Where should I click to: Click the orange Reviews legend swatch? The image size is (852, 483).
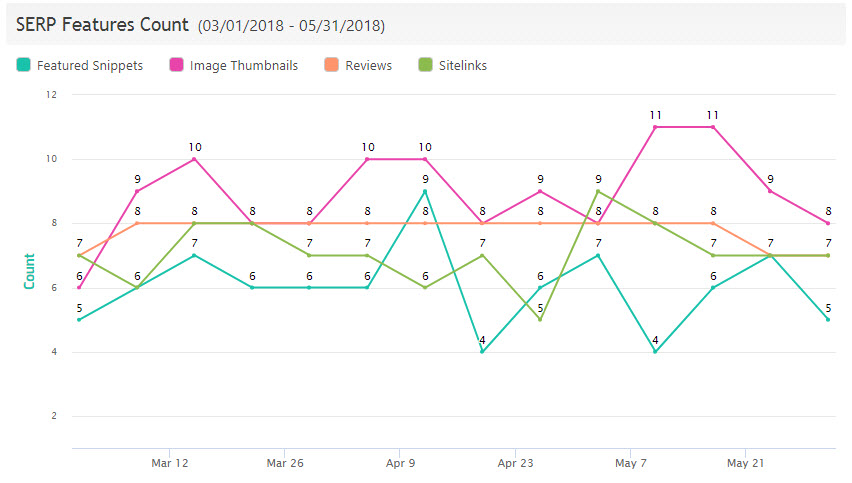coord(331,66)
